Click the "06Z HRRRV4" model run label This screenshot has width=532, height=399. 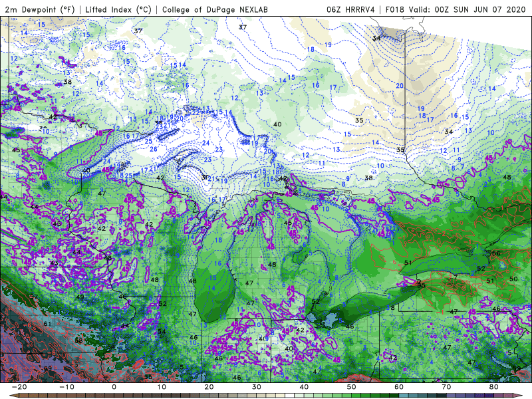pos(350,9)
